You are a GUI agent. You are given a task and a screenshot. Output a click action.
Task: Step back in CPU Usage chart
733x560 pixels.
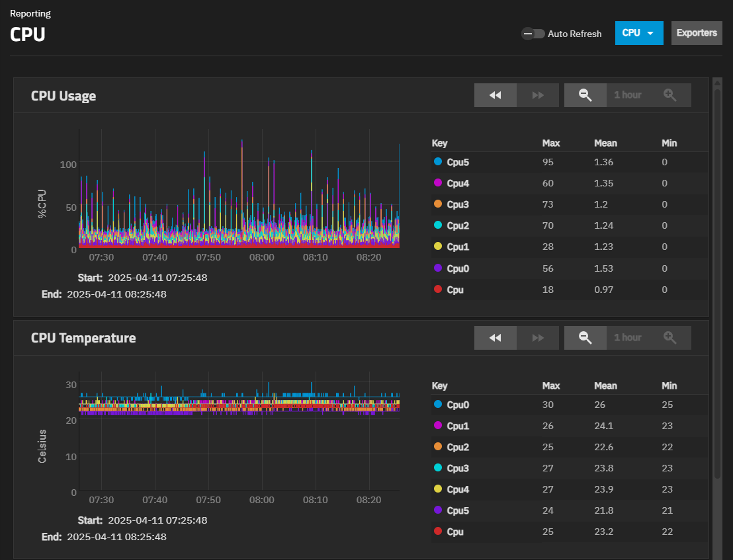pos(495,95)
